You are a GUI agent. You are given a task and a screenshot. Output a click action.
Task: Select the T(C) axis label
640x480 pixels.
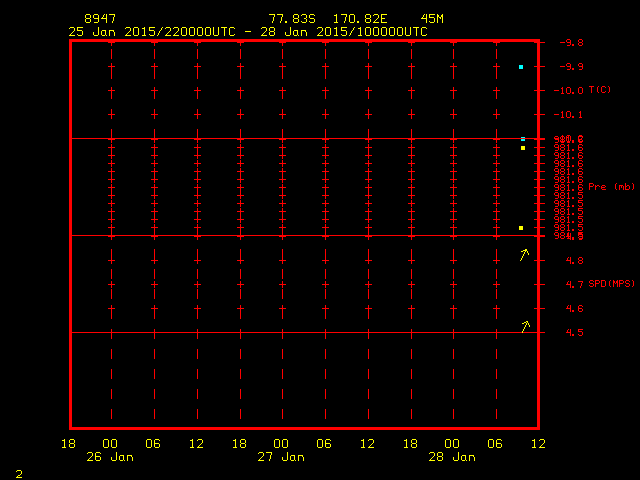tap(600, 90)
